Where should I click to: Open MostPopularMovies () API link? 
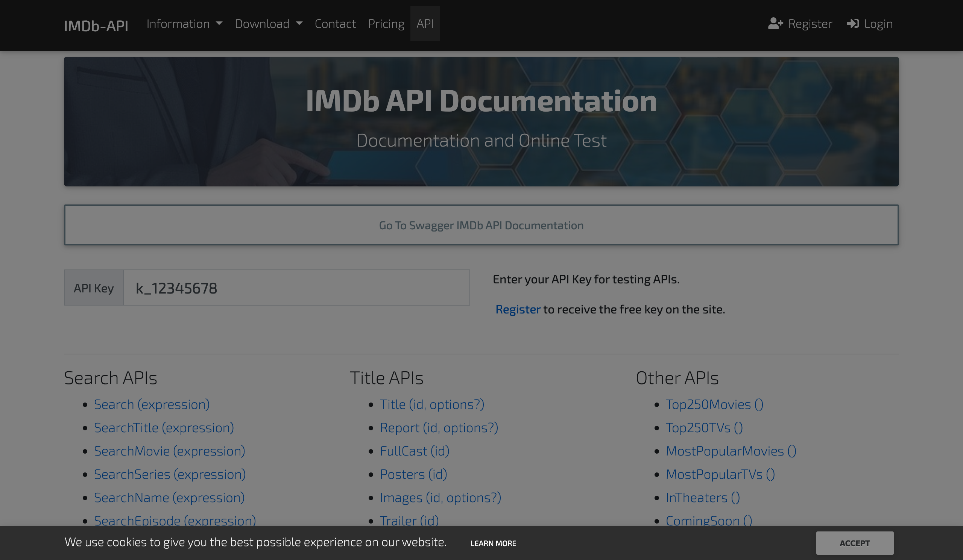coord(731,451)
